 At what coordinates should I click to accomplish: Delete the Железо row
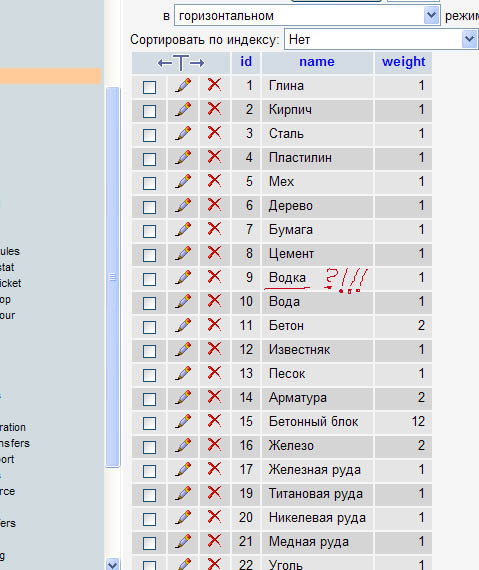click(214, 445)
